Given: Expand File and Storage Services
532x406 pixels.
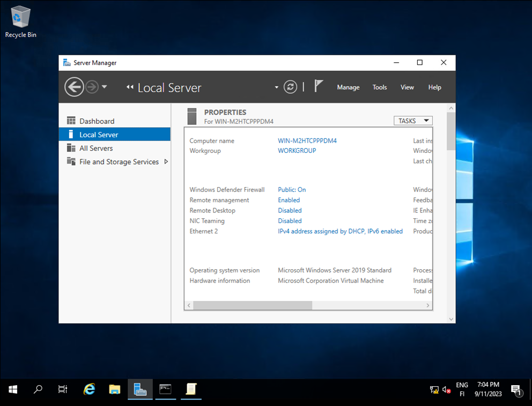Looking at the screenshot, I should [x=166, y=161].
